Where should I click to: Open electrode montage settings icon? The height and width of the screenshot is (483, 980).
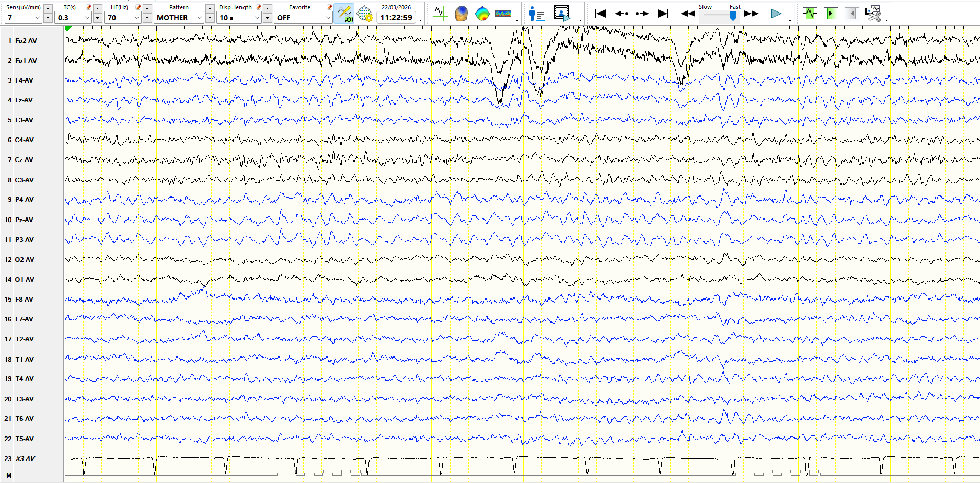click(364, 14)
